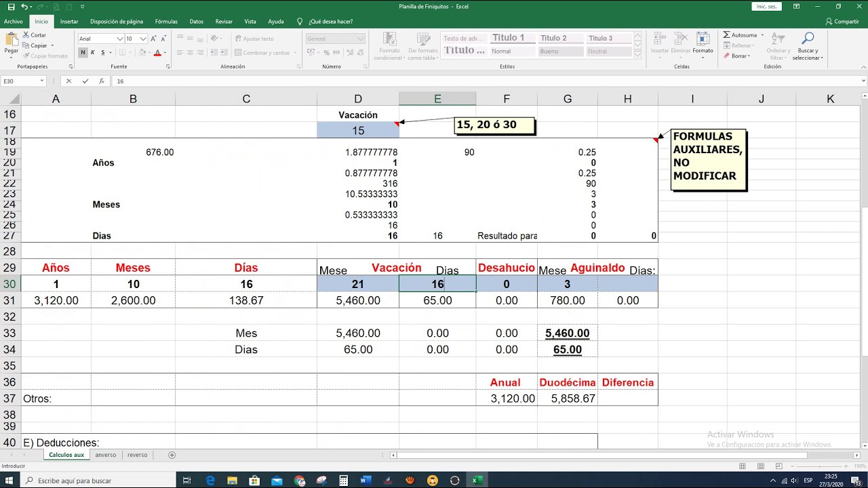This screenshot has height=488, width=868.
Task: Click the Cortar scissors icon
Action: pyautogui.click(x=25, y=35)
